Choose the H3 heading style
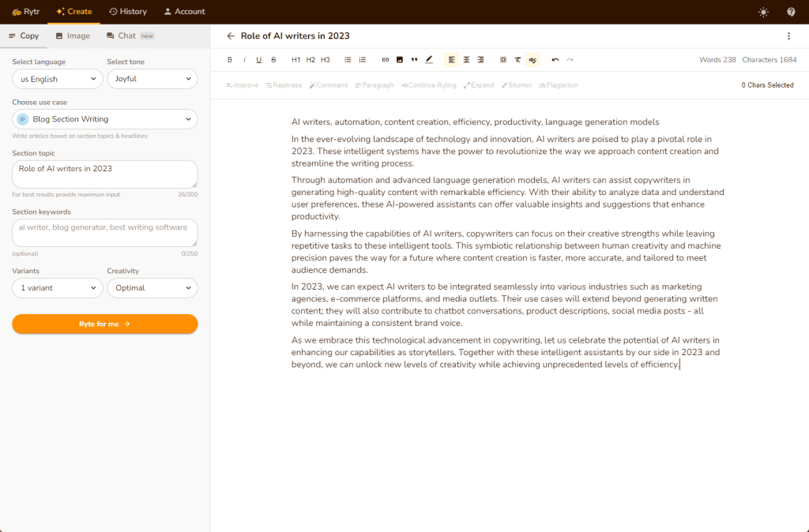 point(325,60)
